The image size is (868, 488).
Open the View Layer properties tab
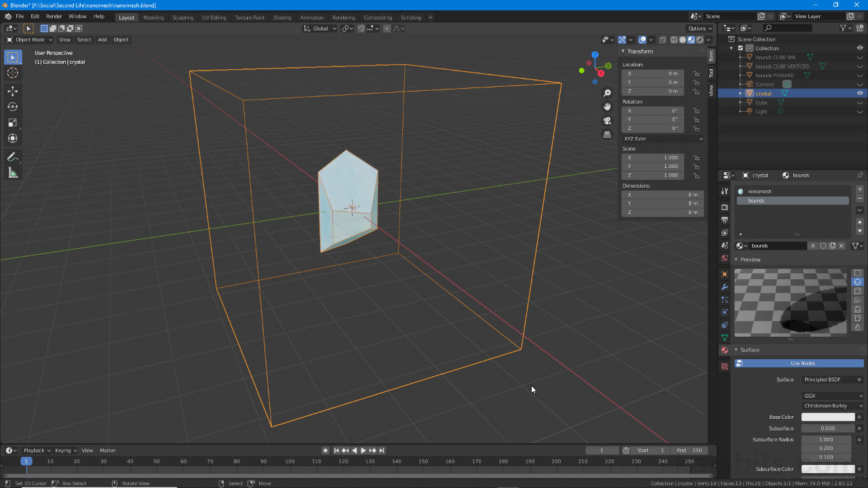pyautogui.click(x=724, y=233)
